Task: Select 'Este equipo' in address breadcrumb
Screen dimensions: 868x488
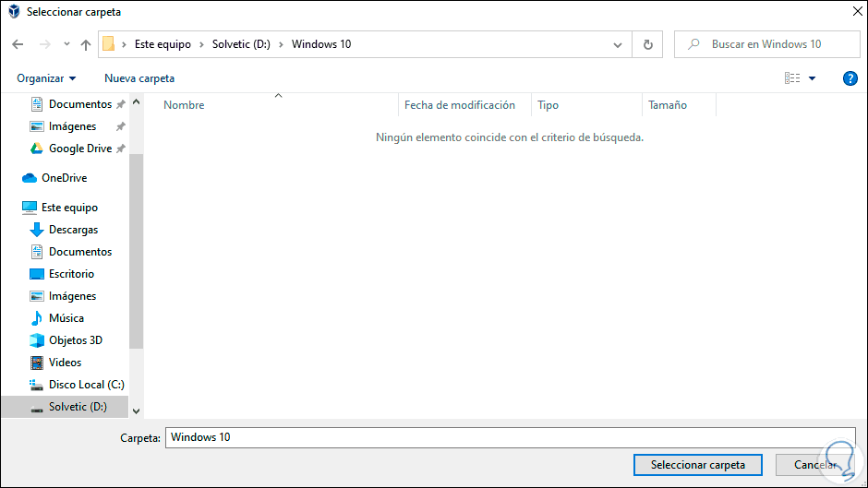Action: [x=163, y=44]
